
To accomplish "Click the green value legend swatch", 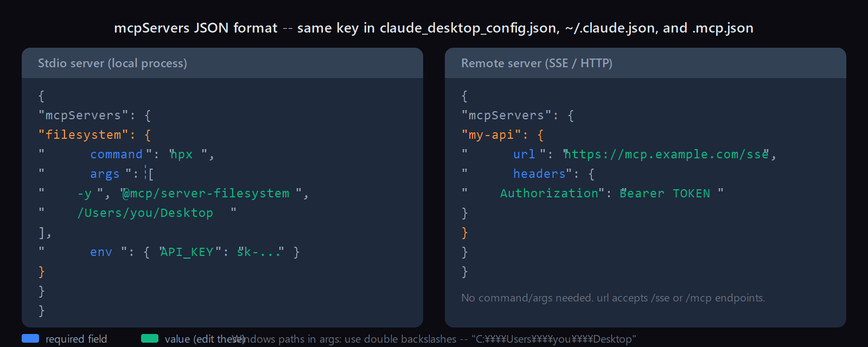I will point(150,338).
